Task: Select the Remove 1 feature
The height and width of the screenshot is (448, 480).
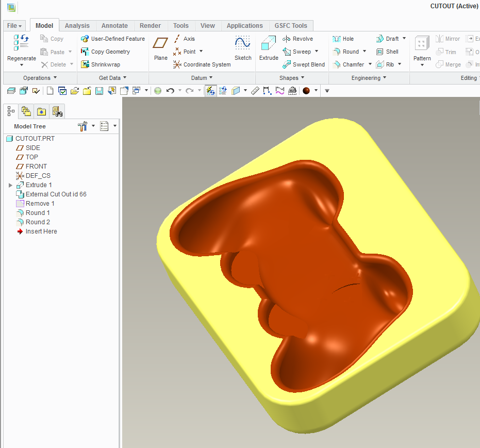Action: pyautogui.click(x=35, y=204)
